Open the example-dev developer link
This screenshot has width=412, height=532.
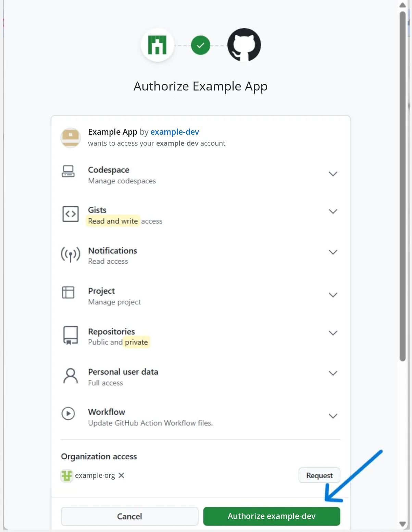pos(175,132)
